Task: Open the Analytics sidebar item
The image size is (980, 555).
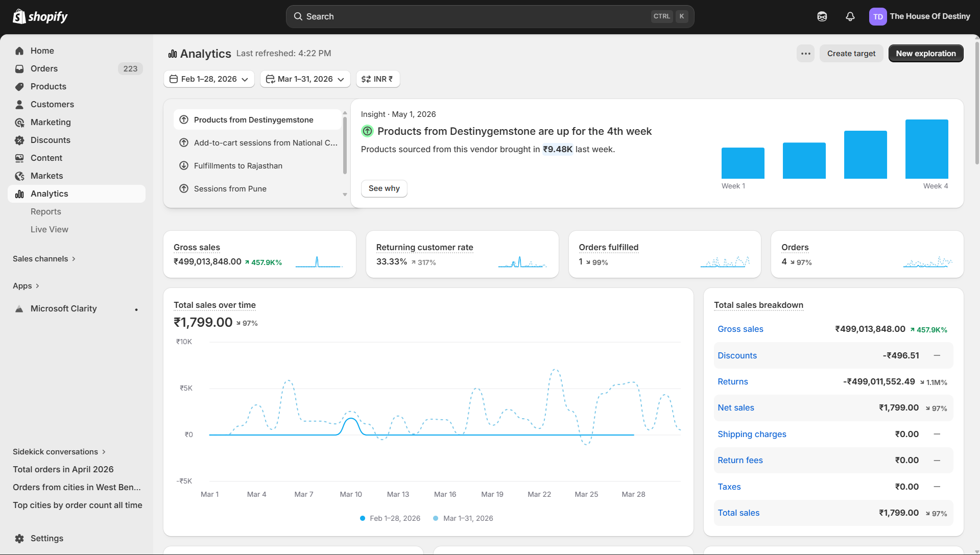Action: coord(77,194)
